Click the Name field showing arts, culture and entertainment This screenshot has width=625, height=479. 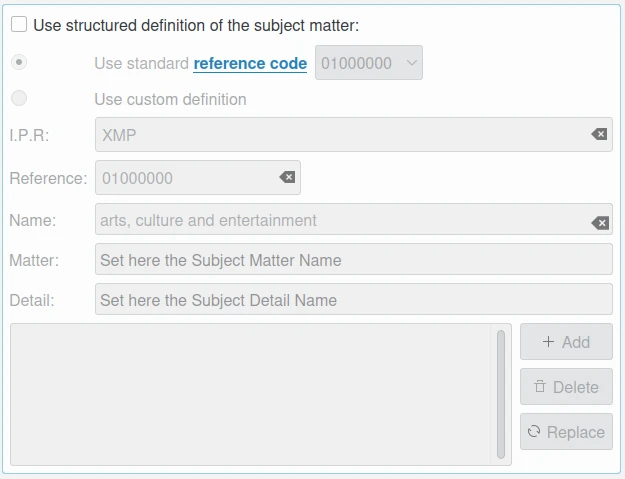340,220
